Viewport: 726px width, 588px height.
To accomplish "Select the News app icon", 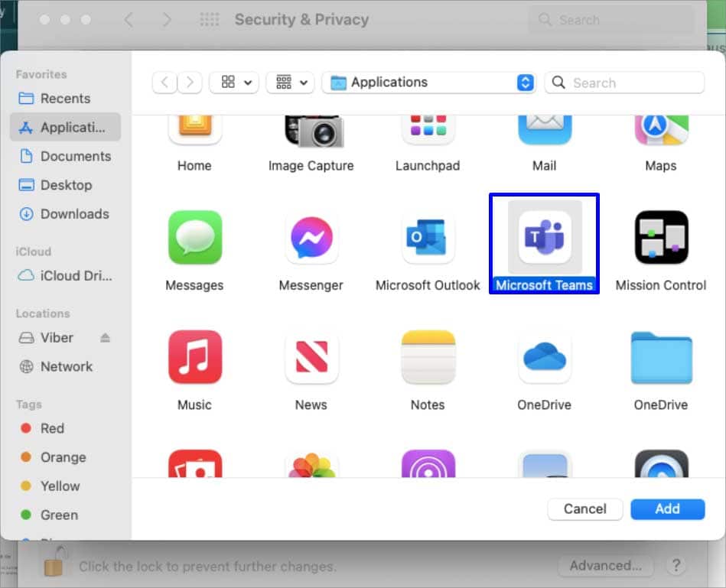I will pos(311,356).
